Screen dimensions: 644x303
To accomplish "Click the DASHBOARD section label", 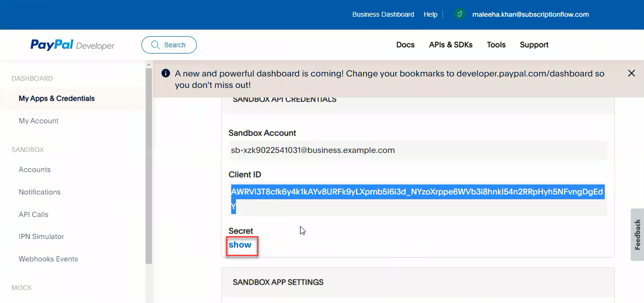I will pos(32,78).
